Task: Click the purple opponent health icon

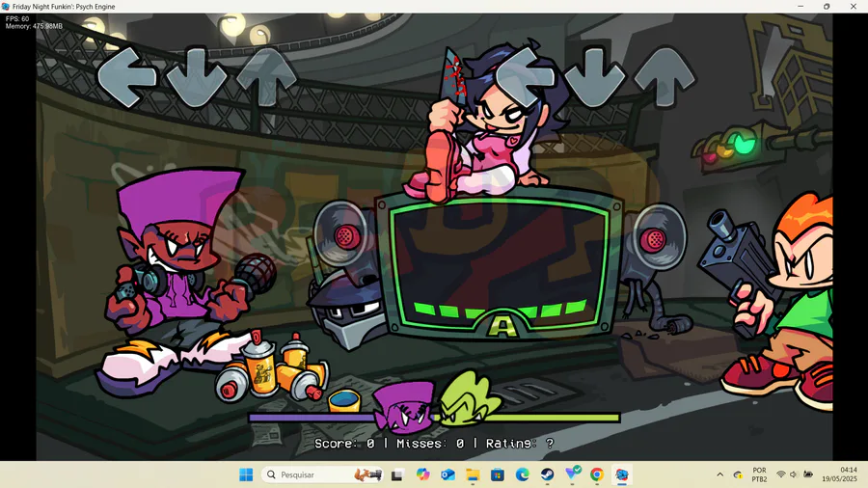Action: point(403,407)
